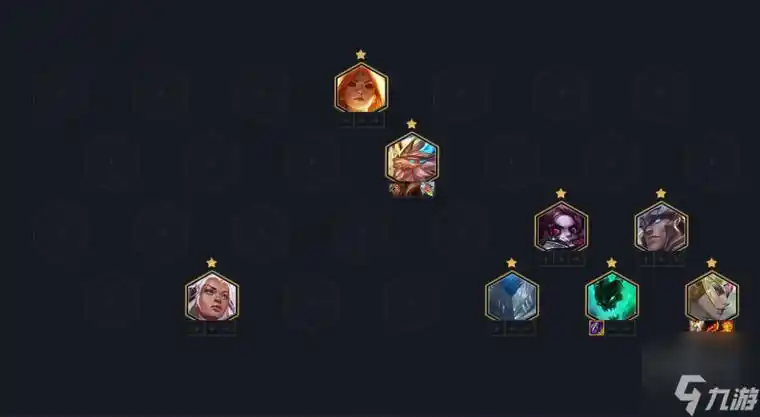760x417 pixels.
Task: Select the orange-haired Leona champion hexagon
Action: point(361,88)
